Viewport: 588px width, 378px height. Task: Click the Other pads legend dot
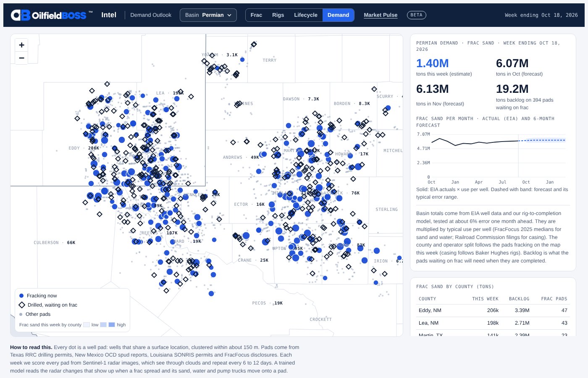(21, 314)
